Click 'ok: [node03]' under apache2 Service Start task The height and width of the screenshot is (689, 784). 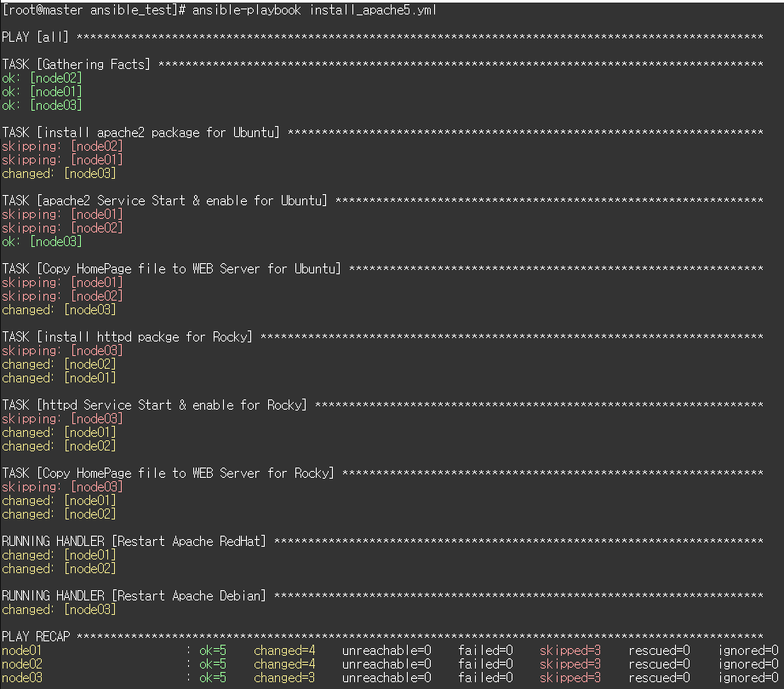(x=42, y=242)
